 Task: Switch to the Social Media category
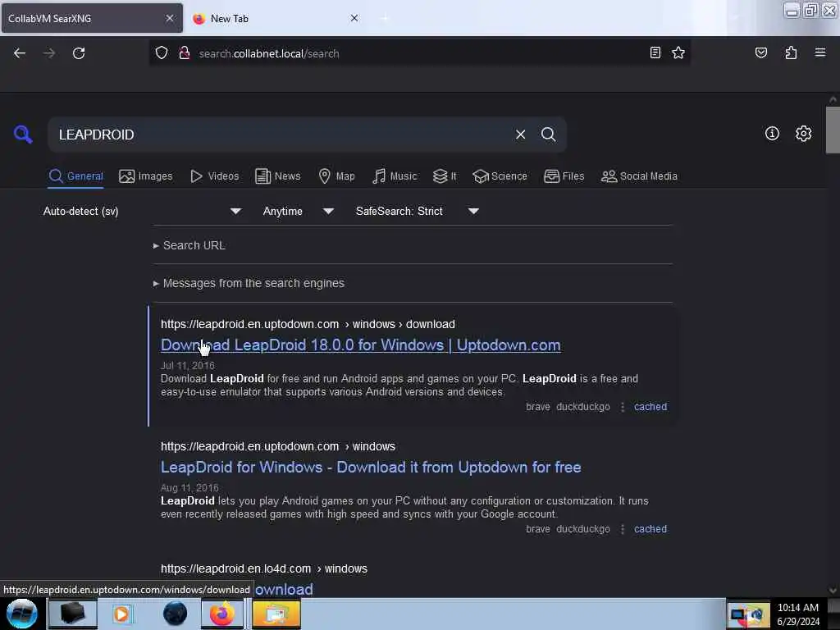[638, 176]
